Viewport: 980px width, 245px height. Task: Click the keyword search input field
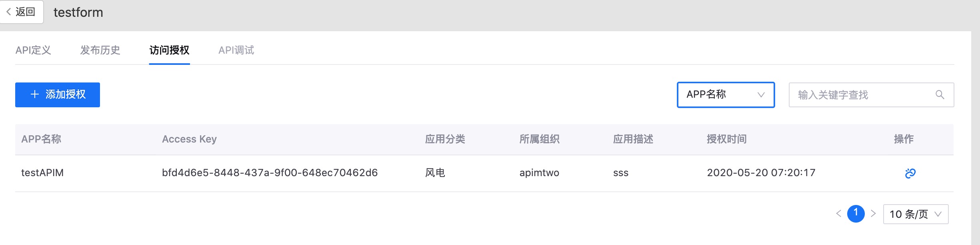point(860,94)
